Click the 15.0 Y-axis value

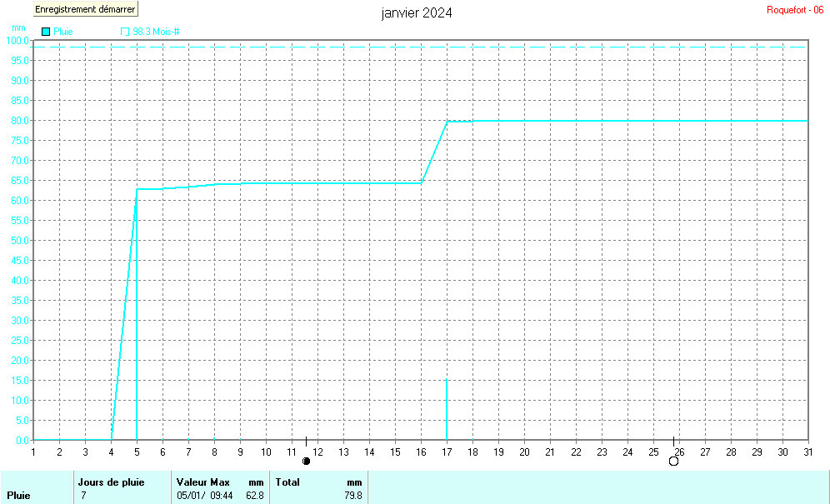coord(20,380)
